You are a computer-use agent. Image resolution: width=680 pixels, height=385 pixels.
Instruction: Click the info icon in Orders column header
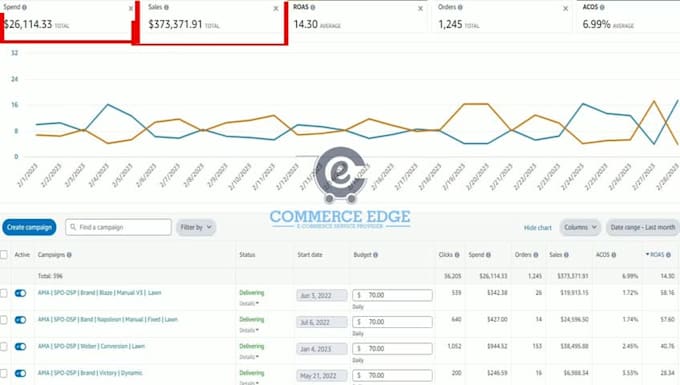536,255
